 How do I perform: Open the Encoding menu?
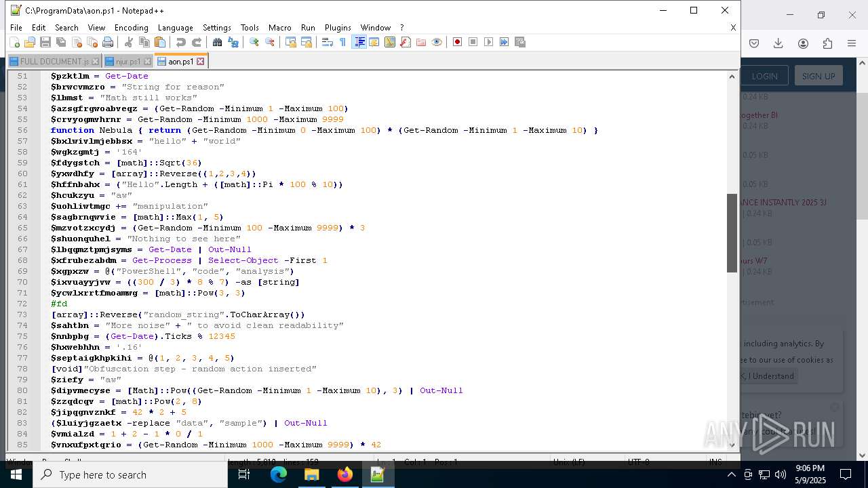(131, 28)
